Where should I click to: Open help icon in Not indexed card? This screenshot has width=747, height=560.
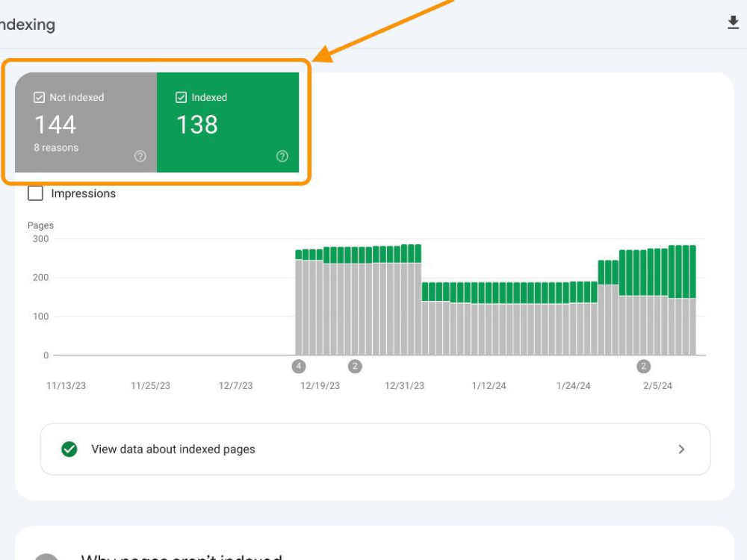point(140,156)
